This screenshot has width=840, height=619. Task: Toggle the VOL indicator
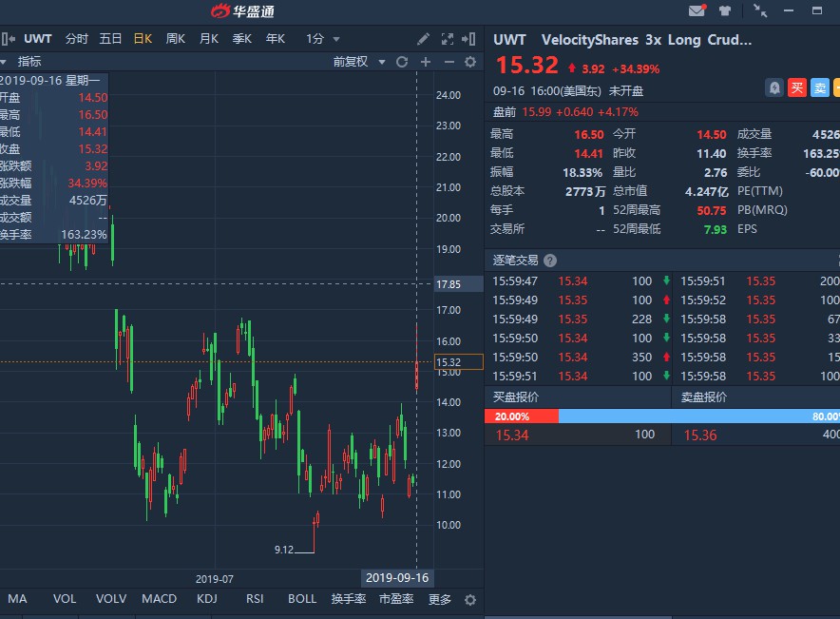[x=65, y=599]
